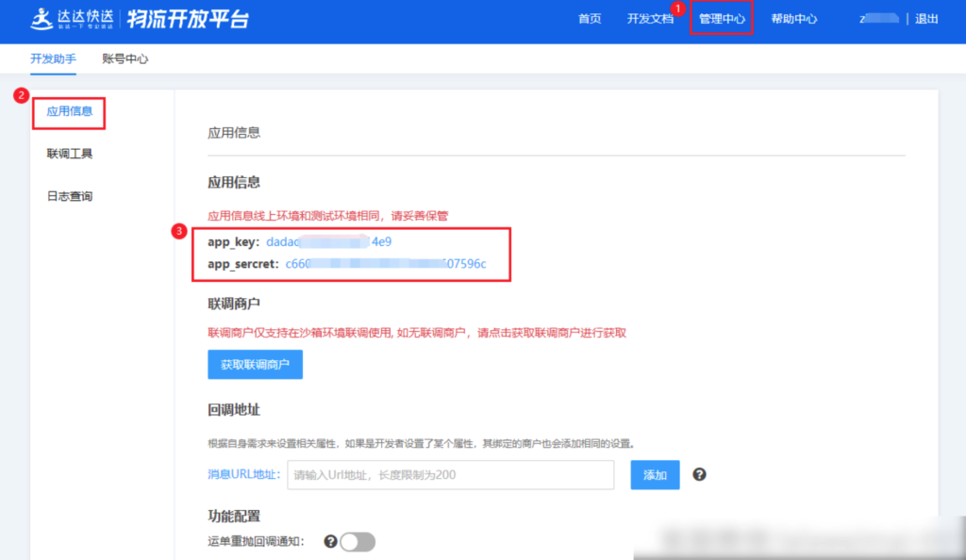Select the 开发助手 tab

pyautogui.click(x=54, y=58)
